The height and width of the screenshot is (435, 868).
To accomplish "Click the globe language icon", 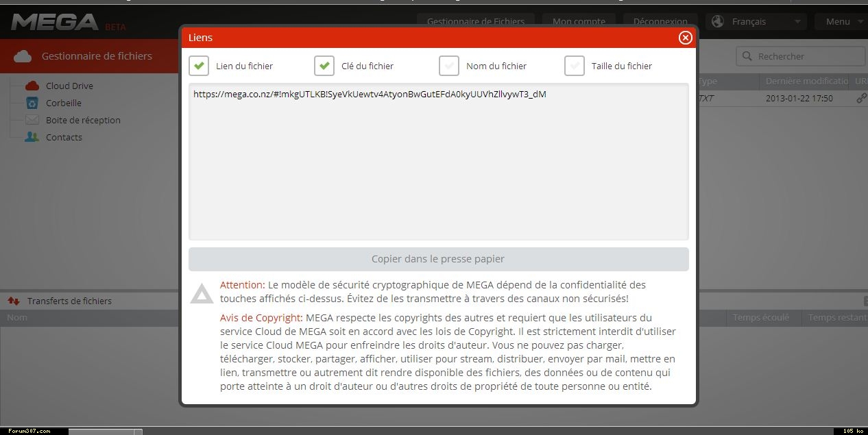I will [x=718, y=21].
